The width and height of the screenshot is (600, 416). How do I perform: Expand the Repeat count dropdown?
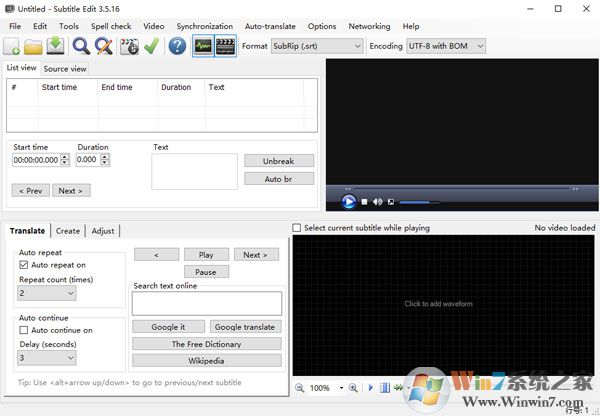coord(47,293)
